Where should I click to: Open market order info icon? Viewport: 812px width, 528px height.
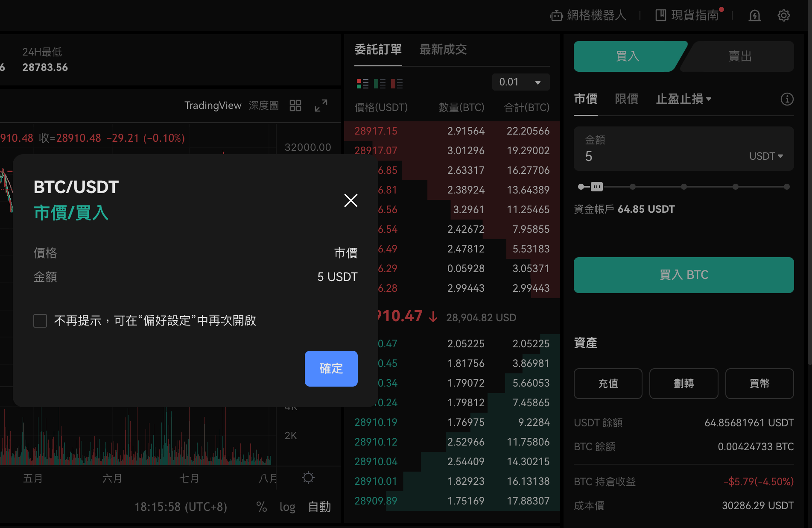pyautogui.click(x=787, y=99)
